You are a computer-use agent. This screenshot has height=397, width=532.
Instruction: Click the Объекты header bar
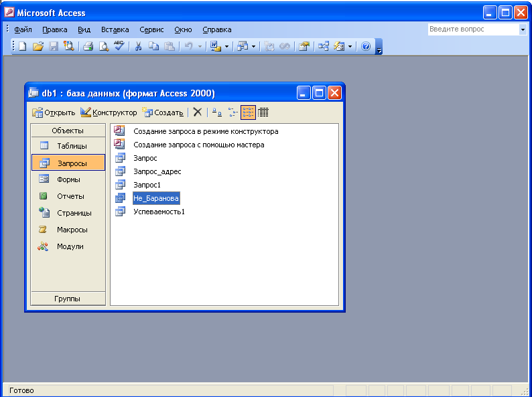coord(68,131)
